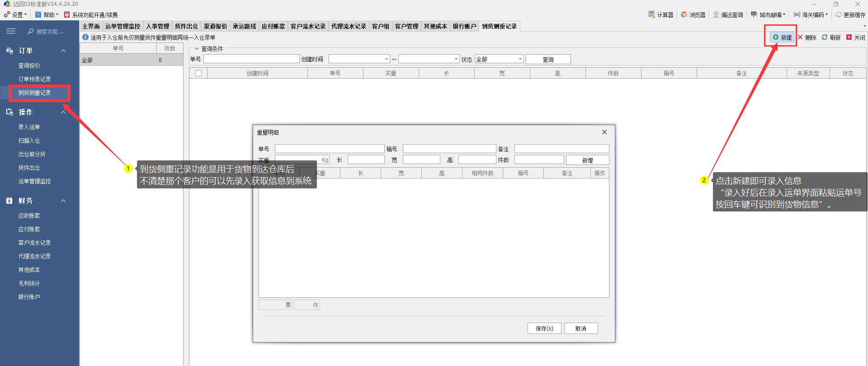
Task: Open the start creation time dropdown
Action: click(386, 59)
